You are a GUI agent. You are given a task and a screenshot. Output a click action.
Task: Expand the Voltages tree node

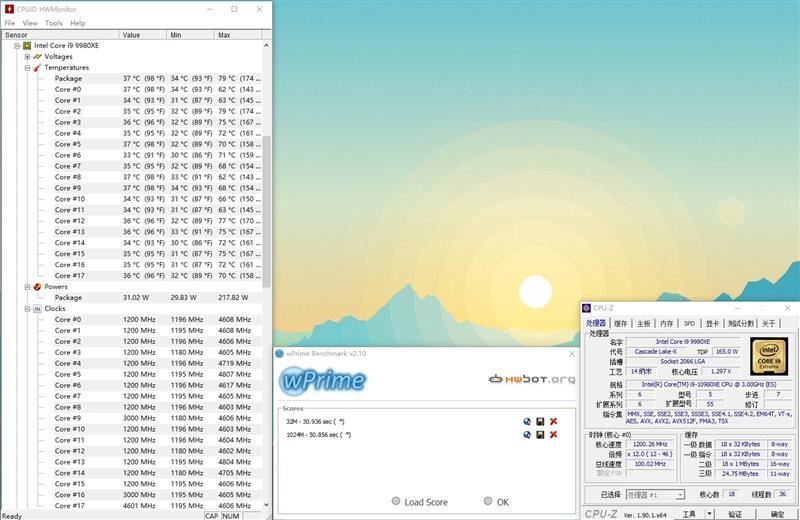(28, 57)
